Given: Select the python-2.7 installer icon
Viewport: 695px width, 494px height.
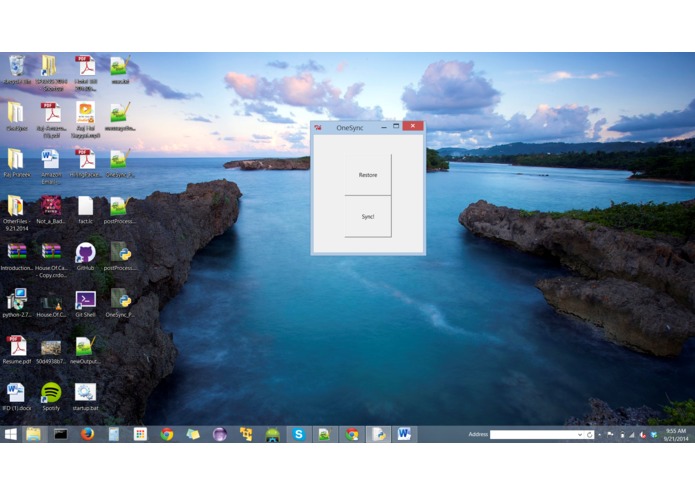Looking at the screenshot, I should pos(17,303).
